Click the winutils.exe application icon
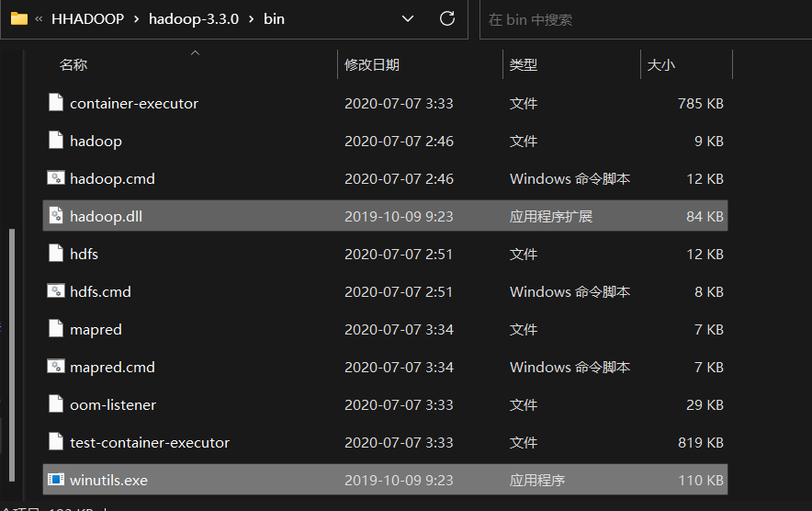 coord(56,480)
